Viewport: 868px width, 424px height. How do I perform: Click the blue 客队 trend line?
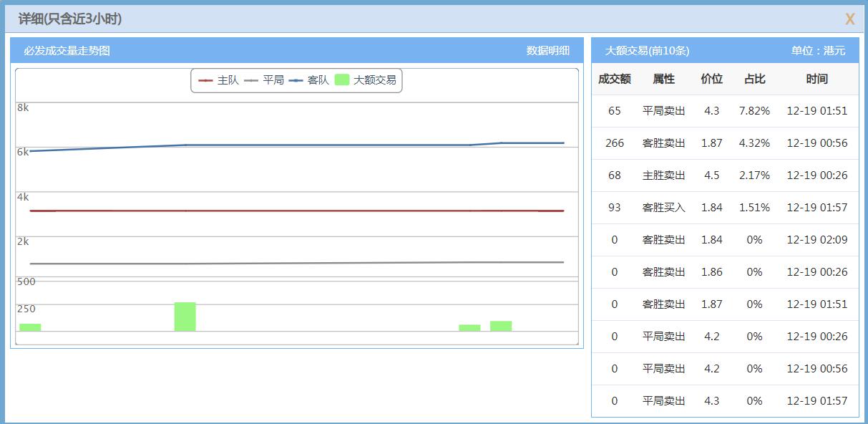pyautogui.click(x=286, y=145)
